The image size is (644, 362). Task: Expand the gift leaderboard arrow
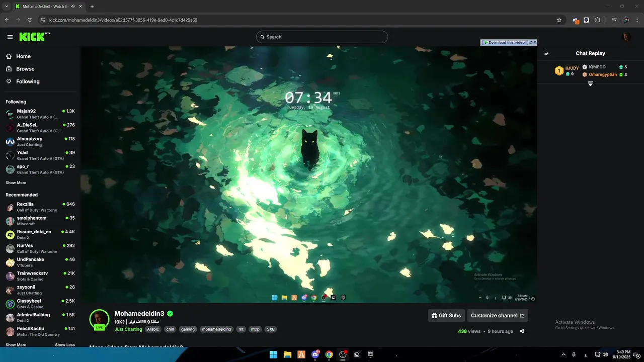pos(590,84)
